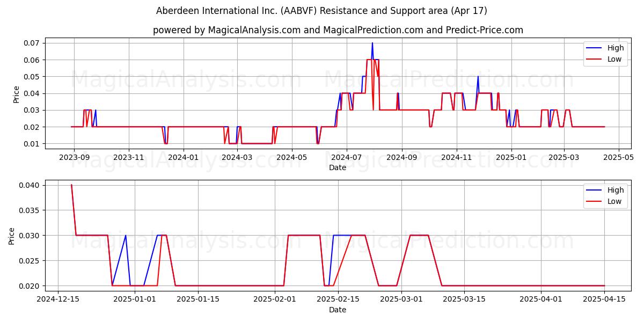This screenshot has width=644, height=322.
Task: Click the 'Price' axis label of the bottom chart
Action: 12,236
